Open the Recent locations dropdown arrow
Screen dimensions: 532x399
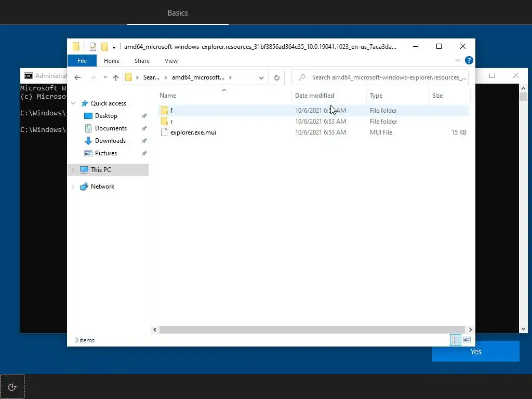[x=105, y=77]
